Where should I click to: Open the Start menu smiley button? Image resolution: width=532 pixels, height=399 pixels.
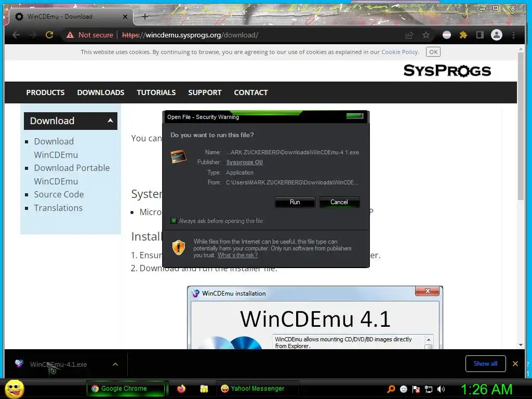click(14, 389)
